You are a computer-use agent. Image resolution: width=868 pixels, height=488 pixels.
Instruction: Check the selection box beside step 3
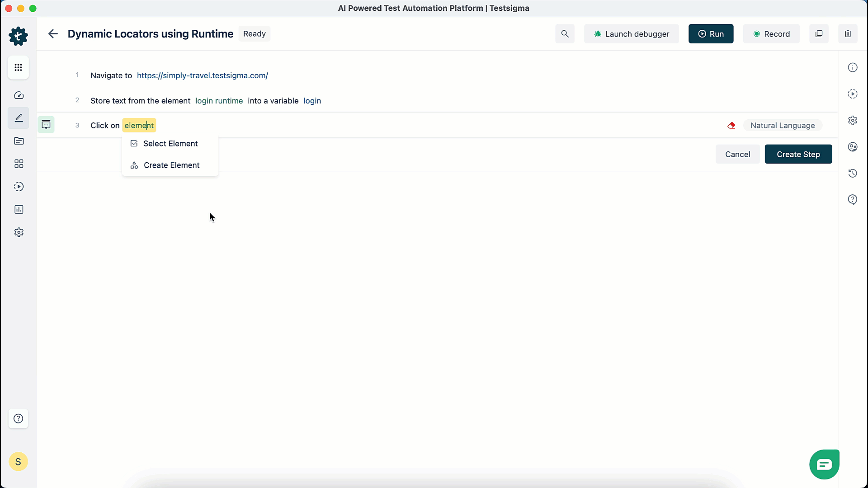46,124
